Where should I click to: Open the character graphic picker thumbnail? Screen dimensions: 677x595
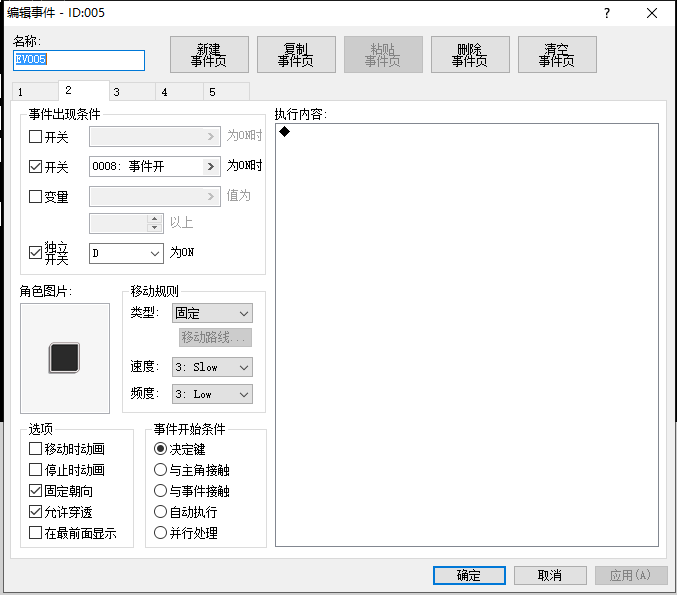point(65,358)
